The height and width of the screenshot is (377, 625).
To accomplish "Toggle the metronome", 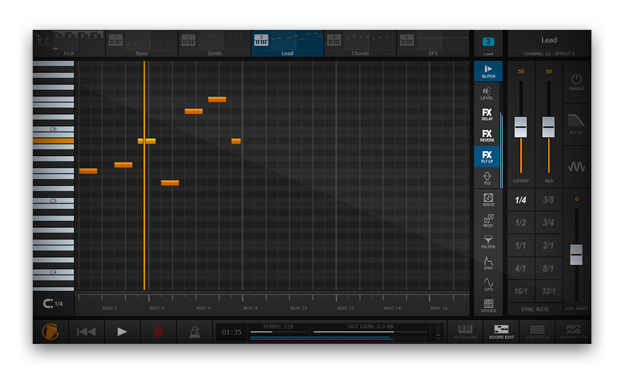I will click(195, 332).
